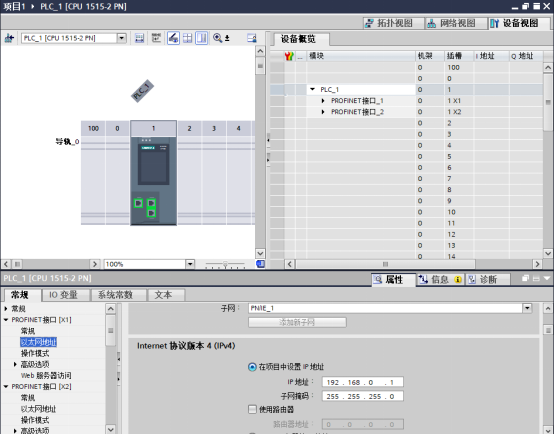This screenshot has width=554, height=435.
Task: Expand PROFINET接口_1 row in overview
Action: click(323, 101)
